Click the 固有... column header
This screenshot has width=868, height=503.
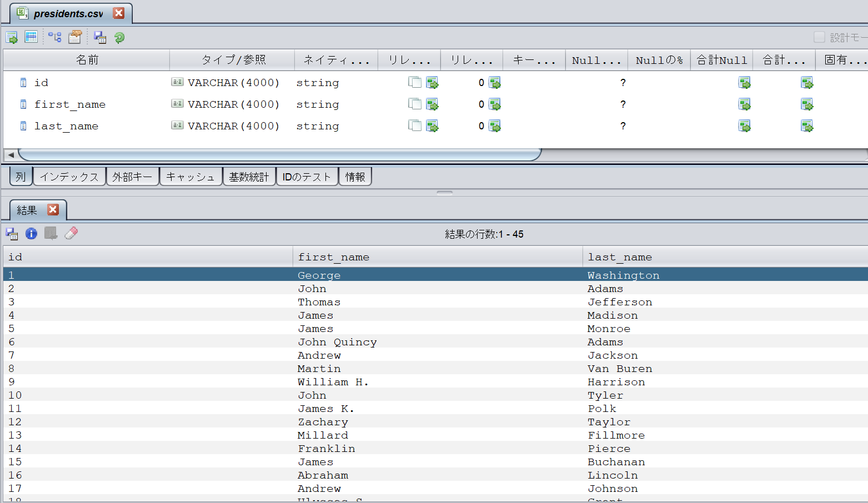point(841,59)
